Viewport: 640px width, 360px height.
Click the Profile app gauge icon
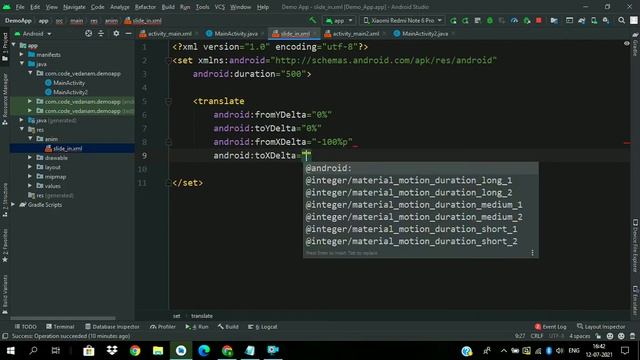(x=514, y=20)
